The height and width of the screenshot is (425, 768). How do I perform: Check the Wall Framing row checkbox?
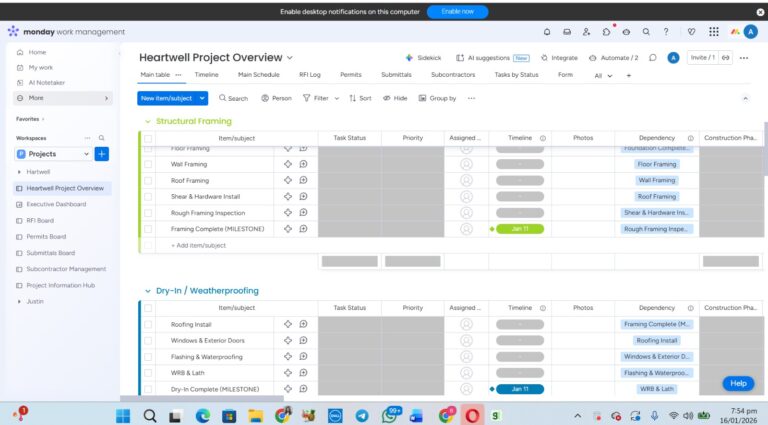click(148, 164)
